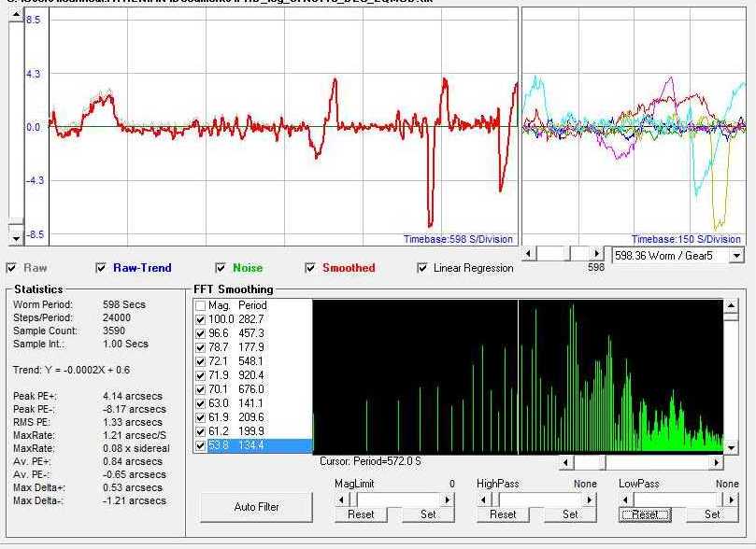Reset the LowPass filter
The height and width of the screenshot is (549, 756).
click(x=645, y=514)
